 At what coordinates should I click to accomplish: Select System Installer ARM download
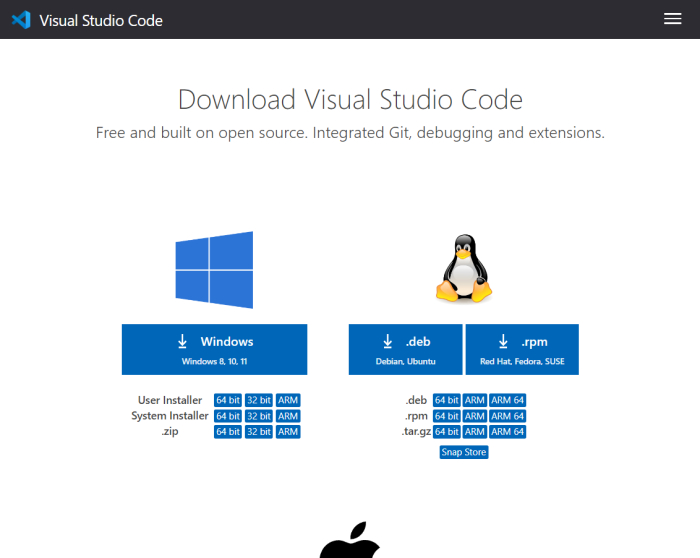(288, 416)
